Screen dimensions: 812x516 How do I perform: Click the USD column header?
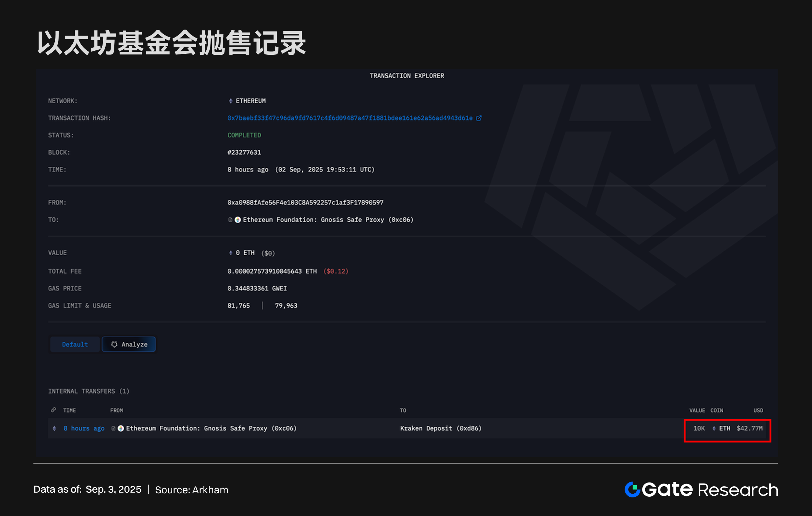[x=758, y=410]
